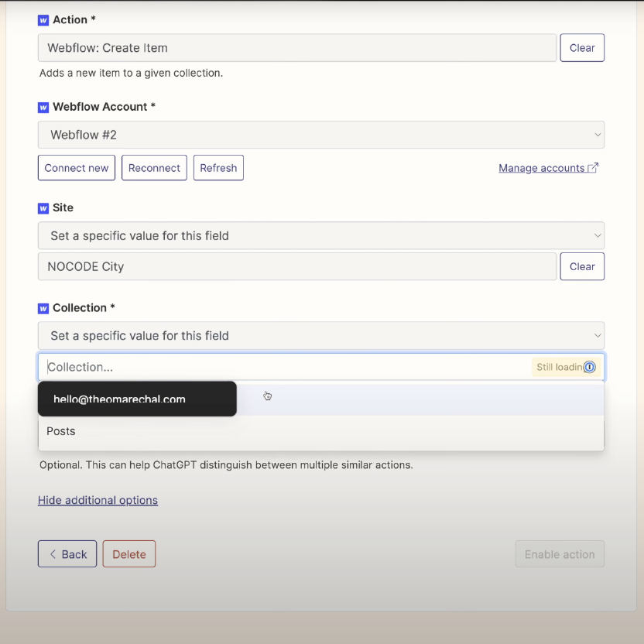
Task: Clear the NOCODE City site value
Action: pos(582,266)
